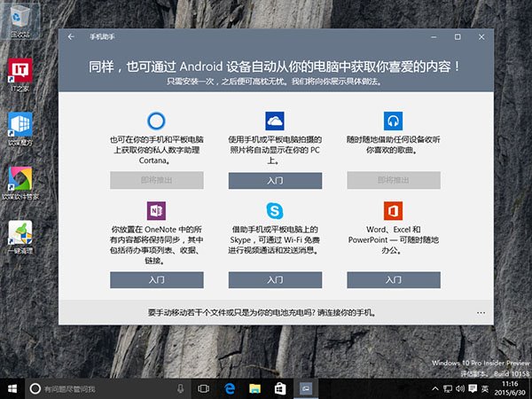This screenshot has width=532, height=399.
Task: Close the Phone Companion window
Action: click(x=481, y=36)
